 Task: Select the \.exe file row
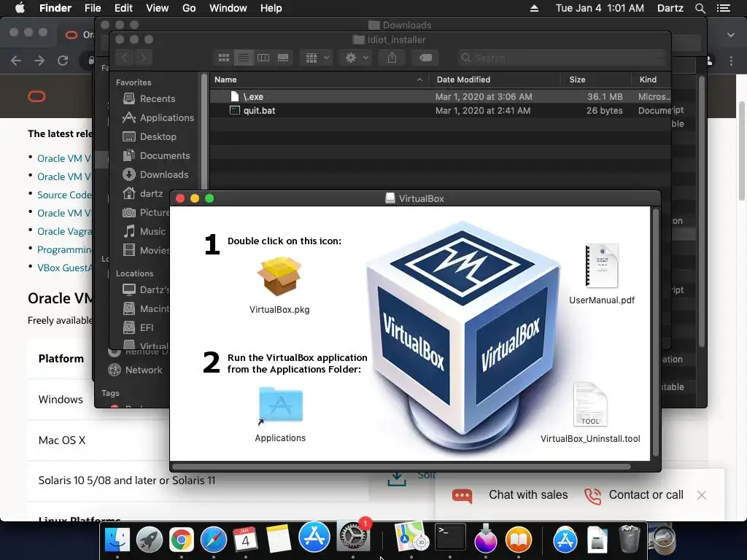[x=440, y=97]
